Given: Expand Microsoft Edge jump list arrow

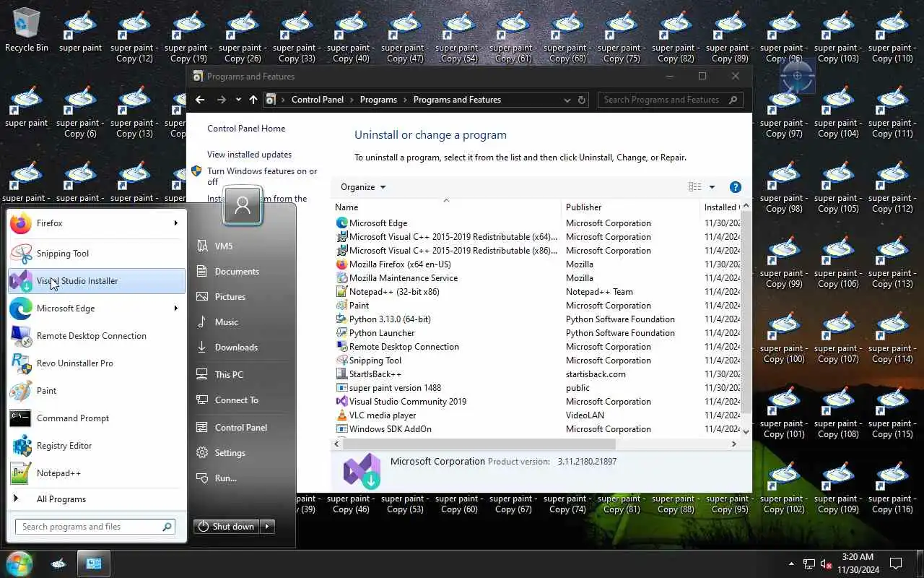Looking at the screenshot, I should click(175, 309).
